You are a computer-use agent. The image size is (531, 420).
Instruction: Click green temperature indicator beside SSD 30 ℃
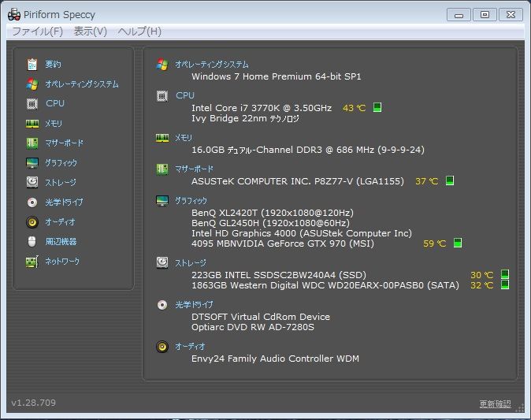505,273
